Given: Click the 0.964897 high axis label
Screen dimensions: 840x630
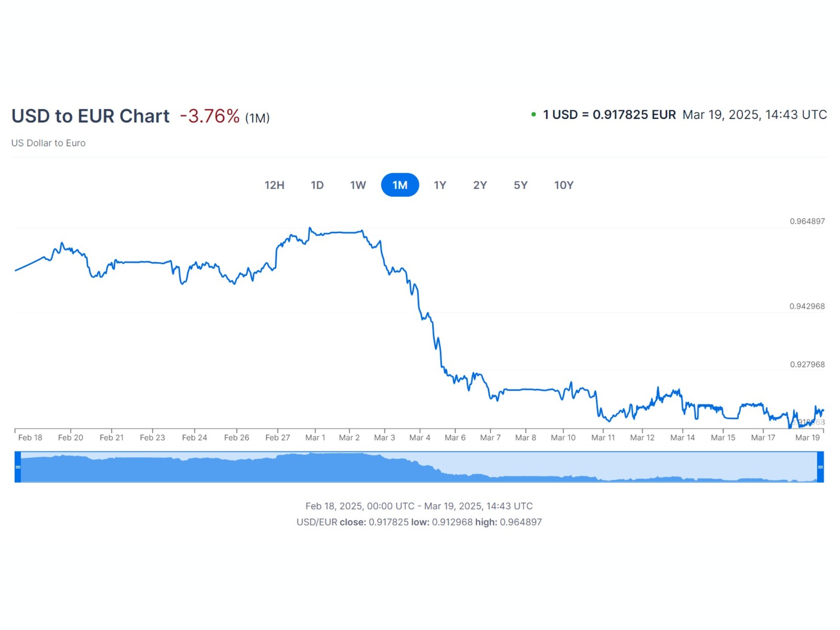Looking at the screenshot, I should tap(807, 221).
